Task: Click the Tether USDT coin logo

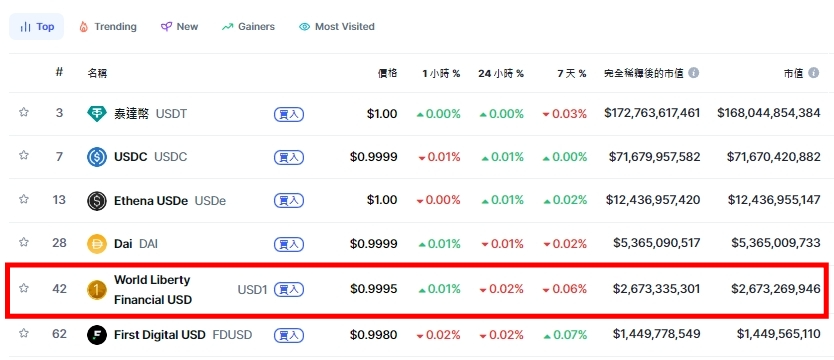Action: [97, 113]
